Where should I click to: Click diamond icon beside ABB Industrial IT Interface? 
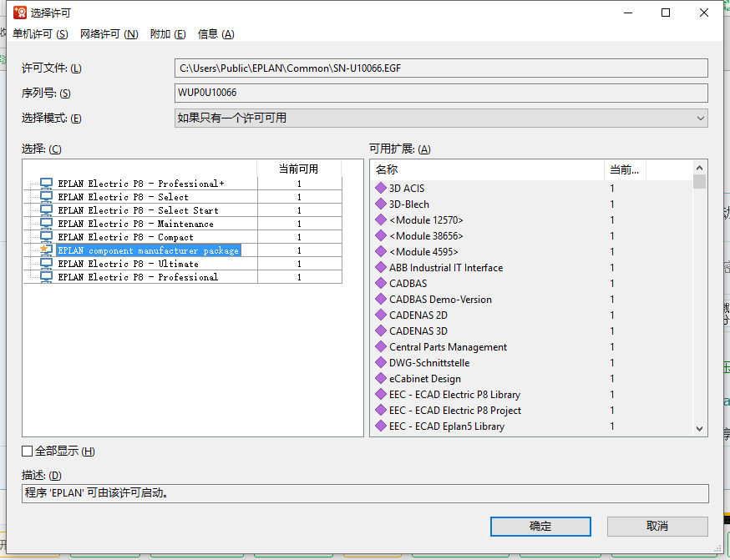tap(381, 268)
